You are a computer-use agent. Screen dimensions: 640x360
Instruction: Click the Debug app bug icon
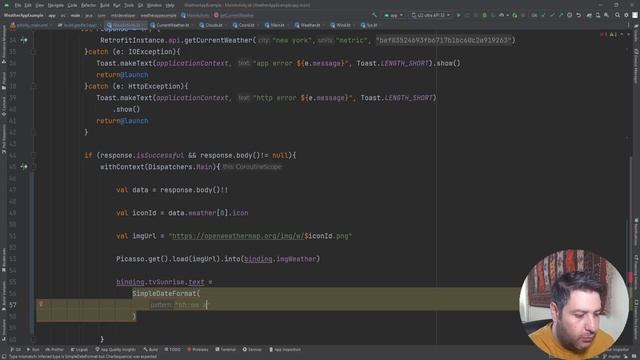484,15
